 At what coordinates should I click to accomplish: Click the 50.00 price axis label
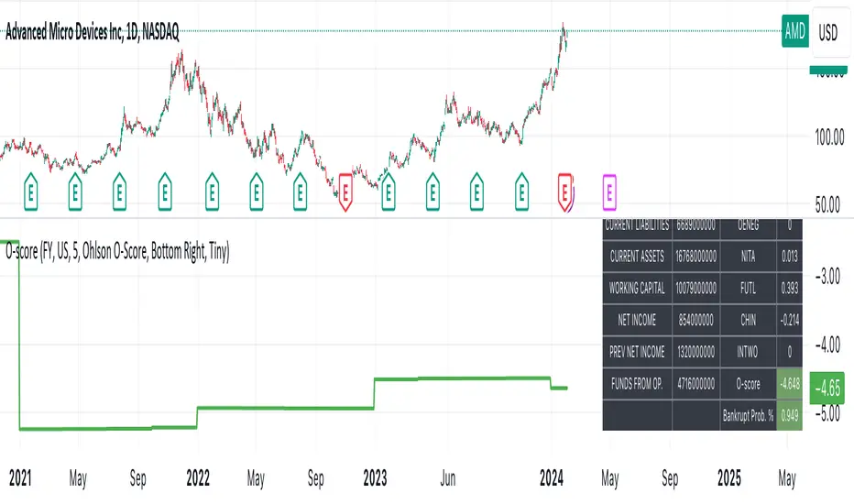coord(829,205)
